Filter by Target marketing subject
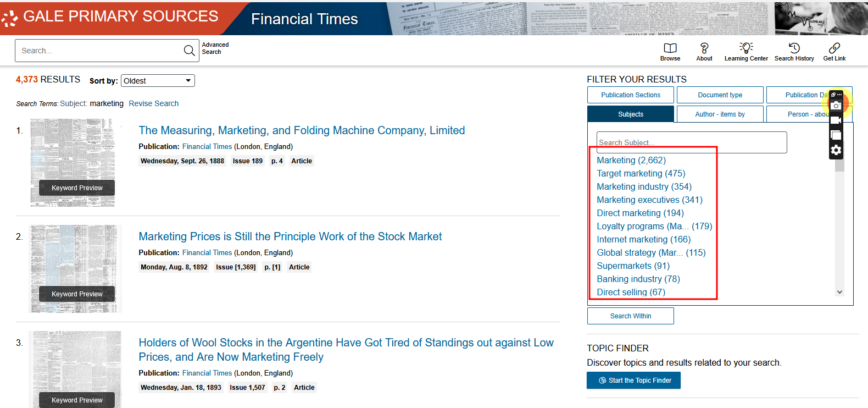868x408 pixels. 641,173
